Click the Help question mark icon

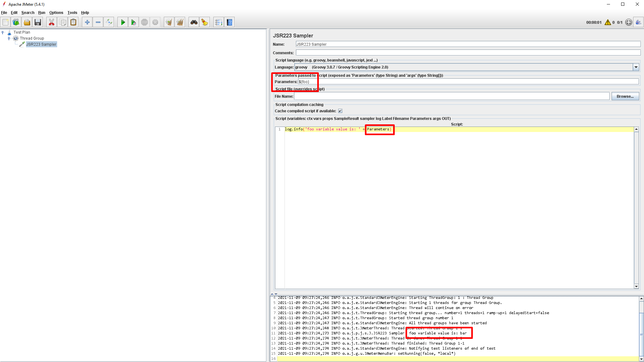click(x=230, y=22)
